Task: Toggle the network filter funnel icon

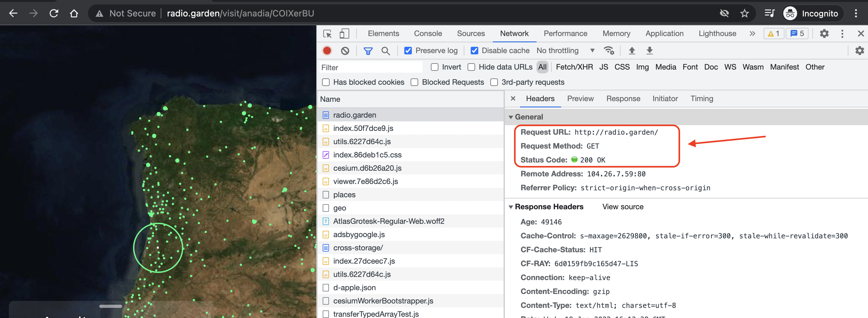Action: click(368, 51)
